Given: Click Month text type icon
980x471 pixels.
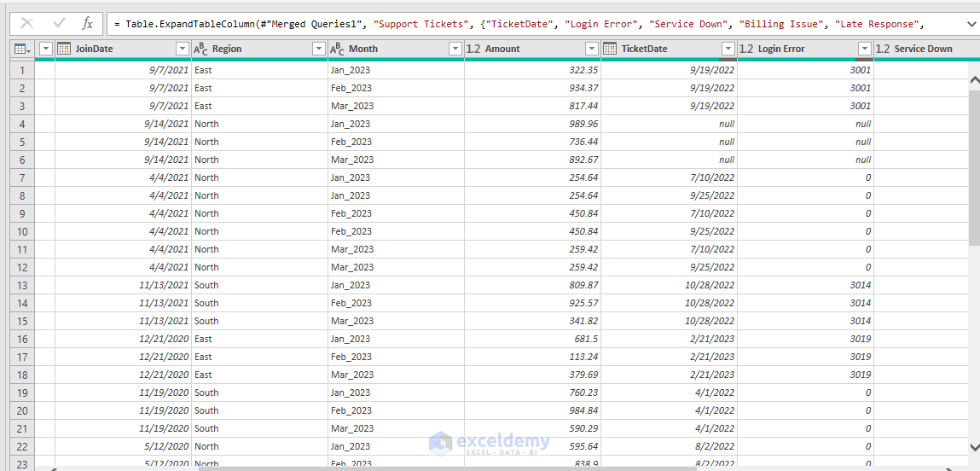Looking at the screenshot, I should 337,49.
